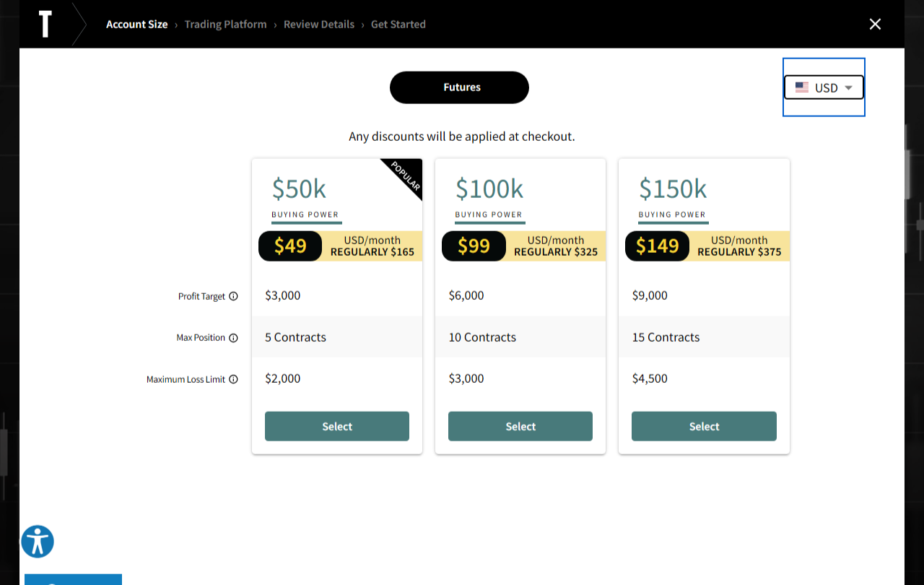Click the $150k buying power heading
Image resolution: width=924 pixels, height=585 pixels.
pos(673,189)
